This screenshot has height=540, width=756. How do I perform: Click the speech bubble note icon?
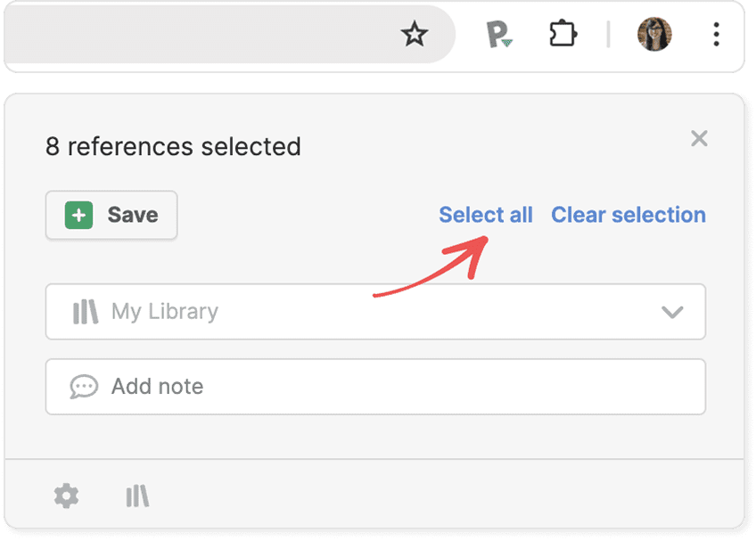pos(84,387)
